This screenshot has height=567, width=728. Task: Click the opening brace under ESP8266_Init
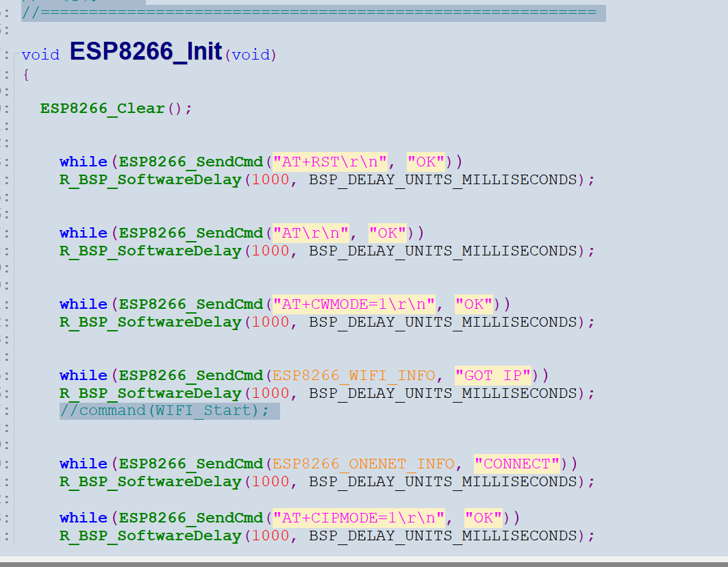tap(26, 75)
